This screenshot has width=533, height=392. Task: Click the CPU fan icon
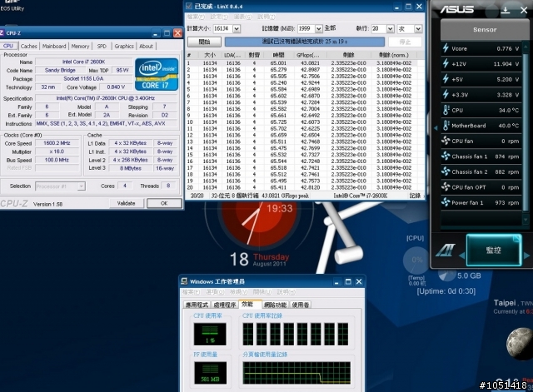pos(446,141)
